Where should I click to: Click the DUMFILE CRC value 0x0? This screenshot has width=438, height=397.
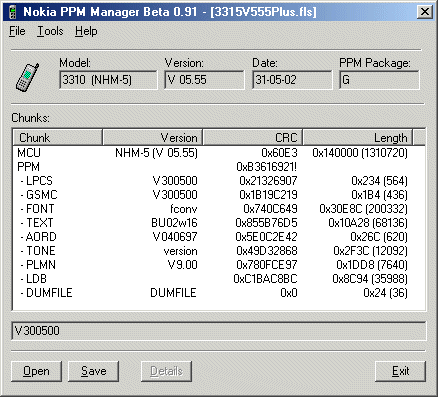click(x=289, y=293)
